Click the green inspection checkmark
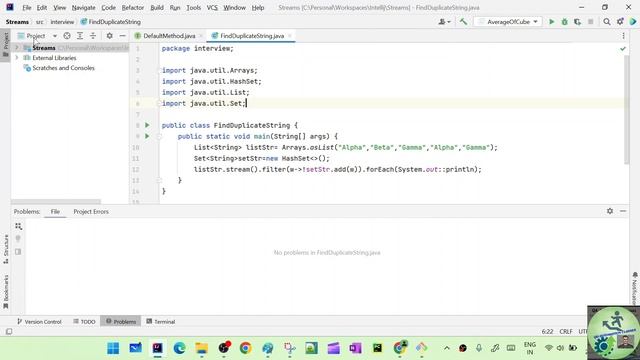Viewport: 640px width, 360px height. (x=623, y=49)
